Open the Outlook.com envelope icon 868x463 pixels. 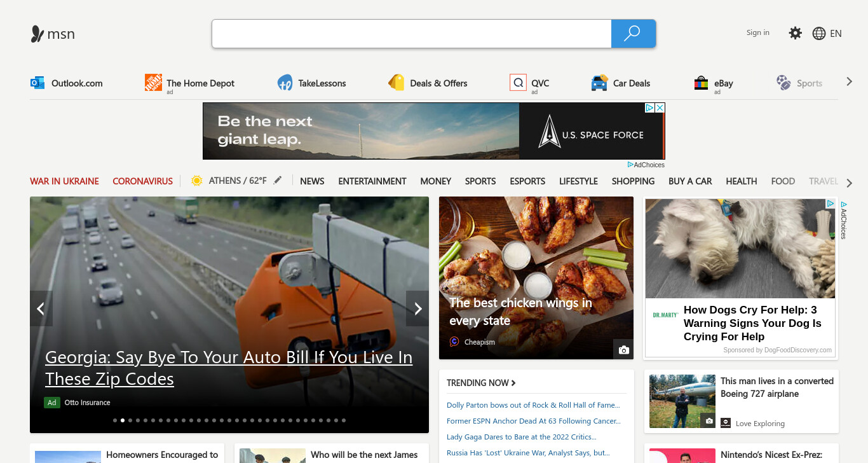(37, 83)
